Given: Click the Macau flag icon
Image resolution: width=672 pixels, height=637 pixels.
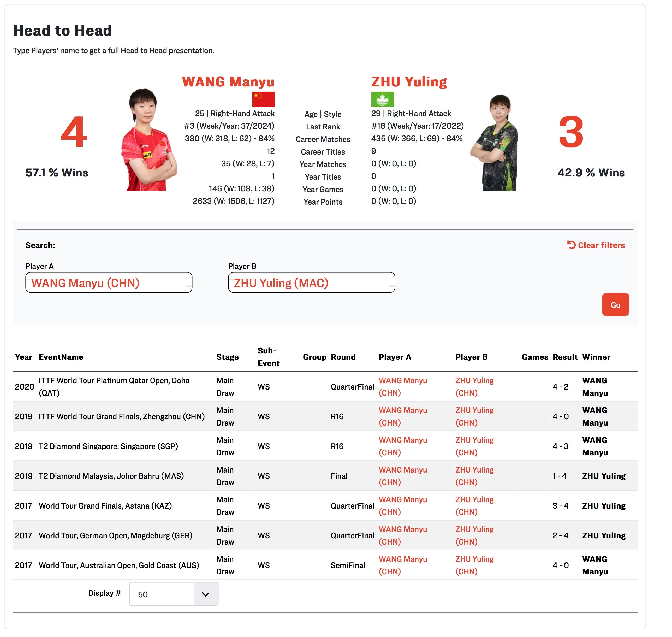Looking at the screenshot, I should (x=383, y=99).
